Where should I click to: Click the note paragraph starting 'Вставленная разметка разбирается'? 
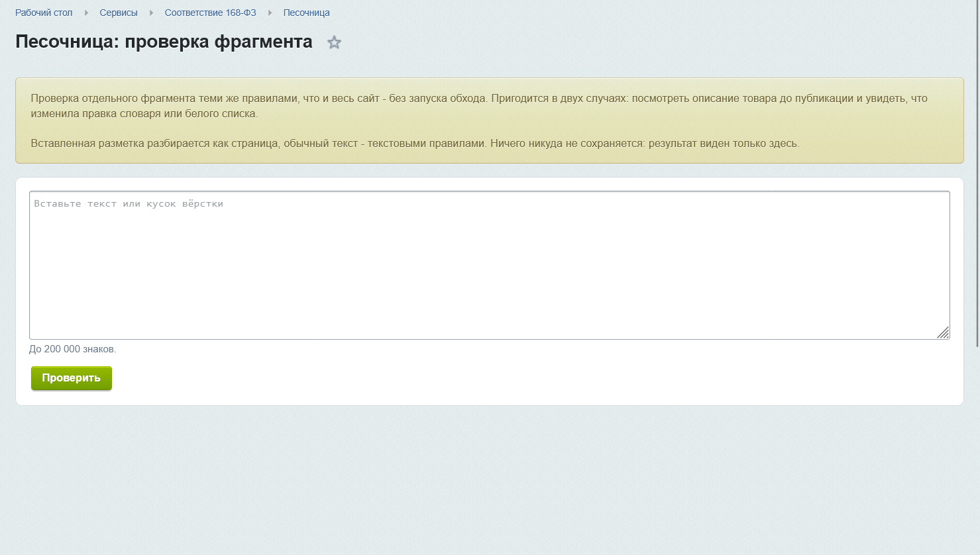[x=415, y=143]
